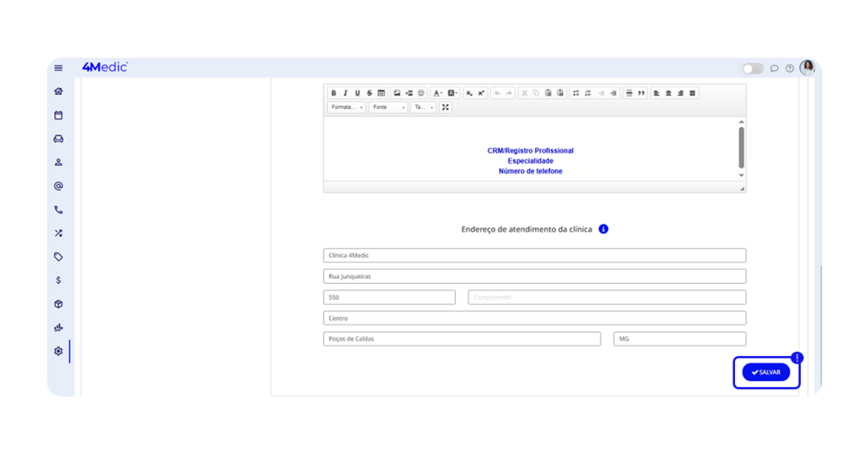Viewport: 868px width, 455px height.
Task: Click the home icon in the sidebar
Action: 58,92
